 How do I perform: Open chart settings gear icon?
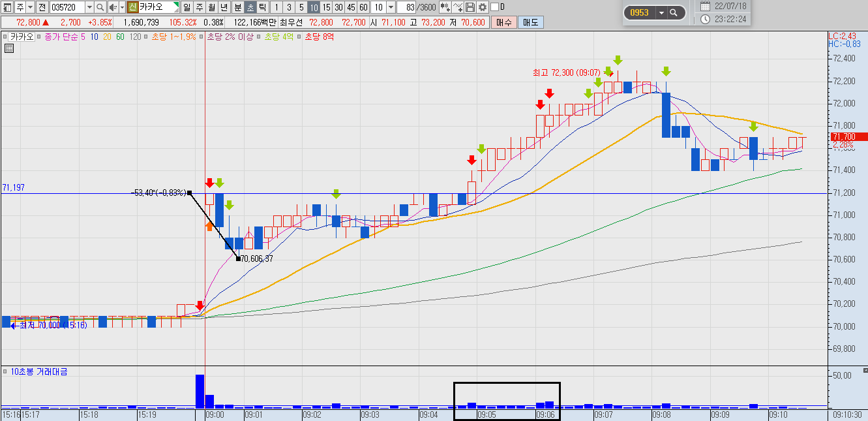tap(483, 7)
